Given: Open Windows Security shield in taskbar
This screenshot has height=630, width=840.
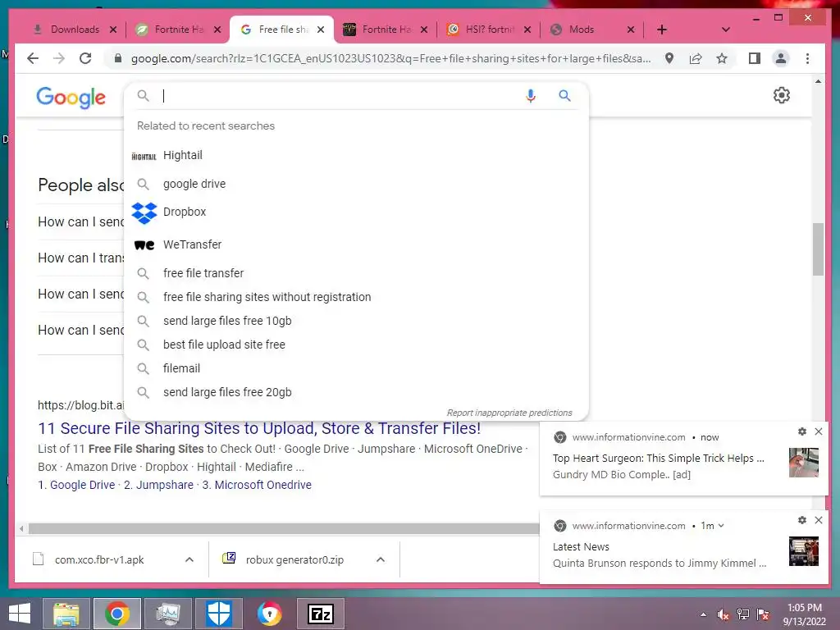Looking at the screenshot, I should 219,614.
